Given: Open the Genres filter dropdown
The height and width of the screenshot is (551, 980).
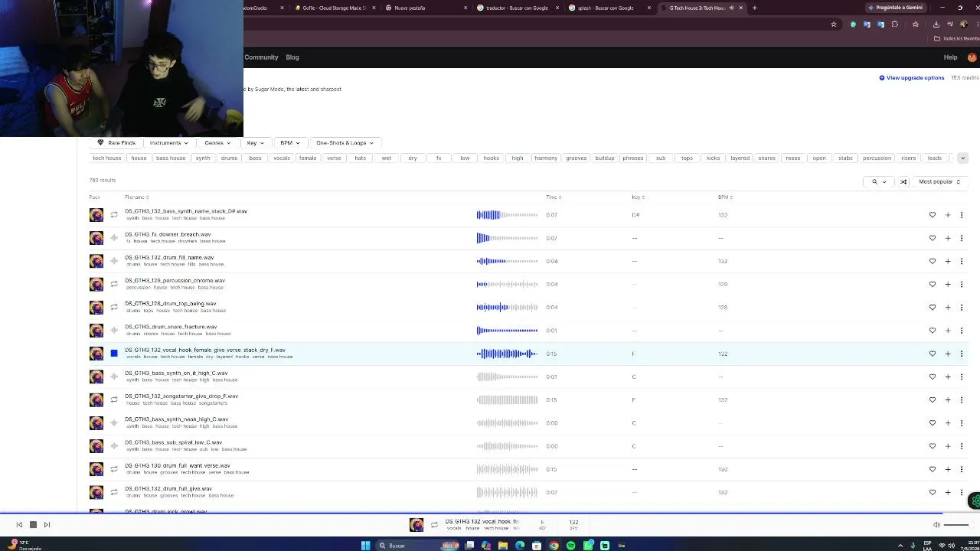Looking at the screenshot, I should click(217, 142).
